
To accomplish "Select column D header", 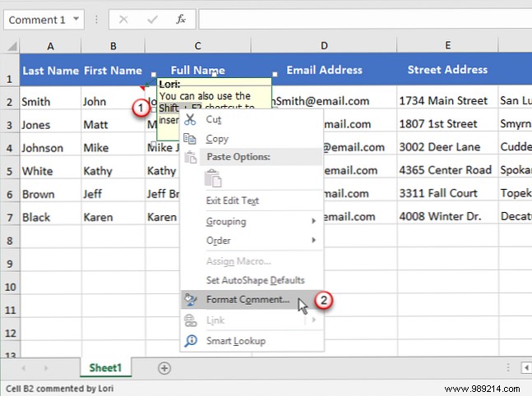I will pyautogui.click(x=324, y=46).
